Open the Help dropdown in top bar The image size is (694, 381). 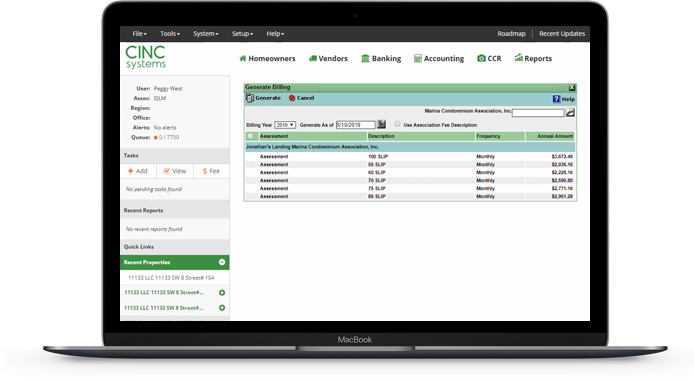[275, 34]
